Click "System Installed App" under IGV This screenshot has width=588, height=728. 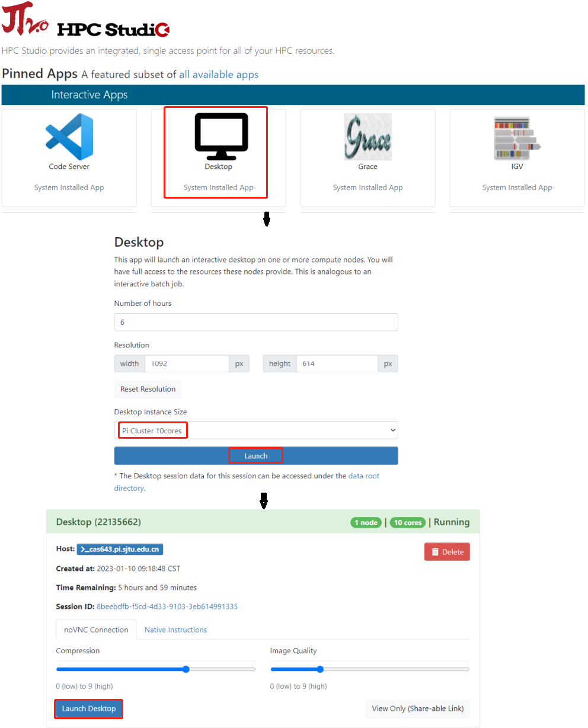517,187
